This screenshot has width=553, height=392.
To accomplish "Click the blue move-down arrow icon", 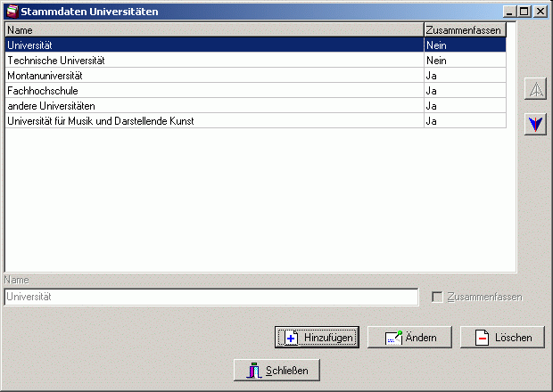I will (535, 124).
